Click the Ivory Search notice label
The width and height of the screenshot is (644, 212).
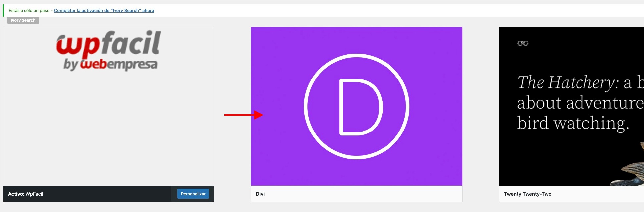pos(23,20)
